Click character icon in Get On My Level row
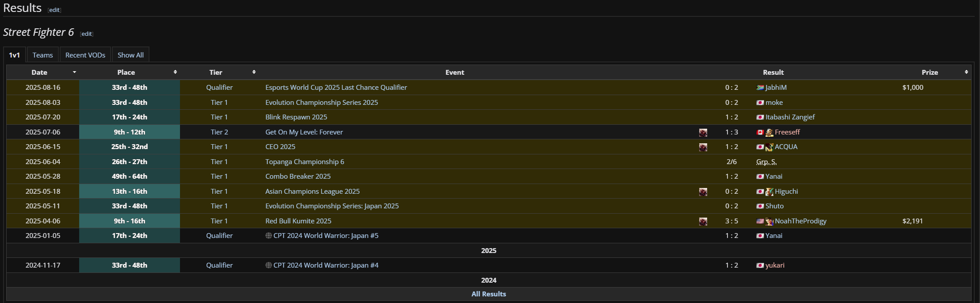 (x=703, y=132)
